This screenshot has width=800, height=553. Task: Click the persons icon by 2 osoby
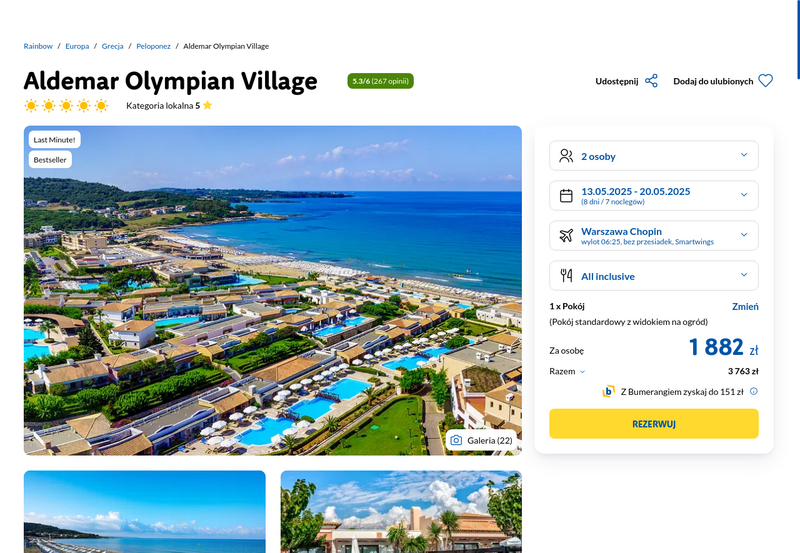tap(566, 156)
